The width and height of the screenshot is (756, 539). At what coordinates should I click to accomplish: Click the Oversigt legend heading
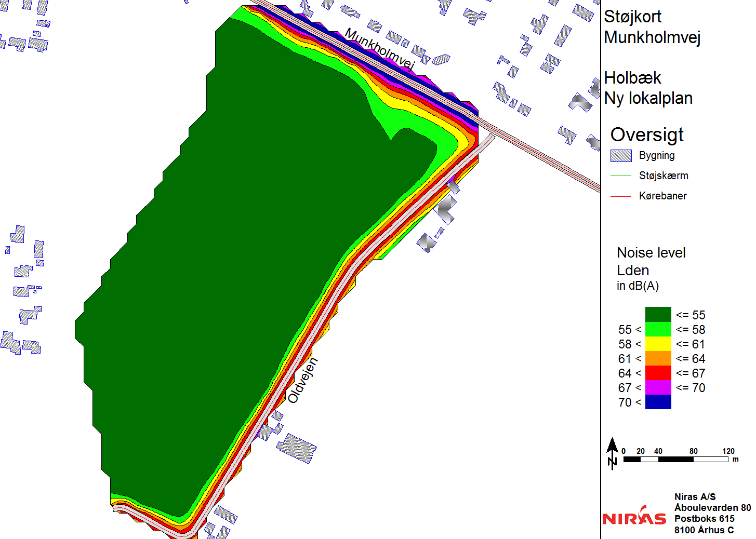tap(647, 134)
